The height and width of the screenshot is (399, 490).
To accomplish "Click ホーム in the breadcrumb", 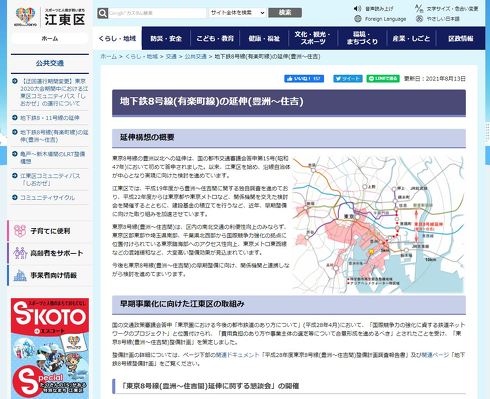I will [x=109, y=57].
